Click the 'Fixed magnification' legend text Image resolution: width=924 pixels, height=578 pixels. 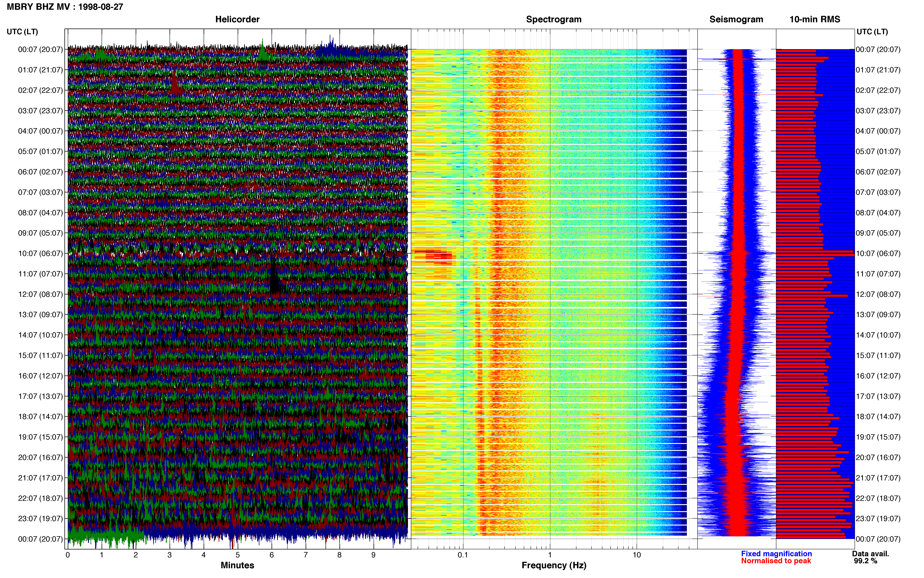[776, 554]
